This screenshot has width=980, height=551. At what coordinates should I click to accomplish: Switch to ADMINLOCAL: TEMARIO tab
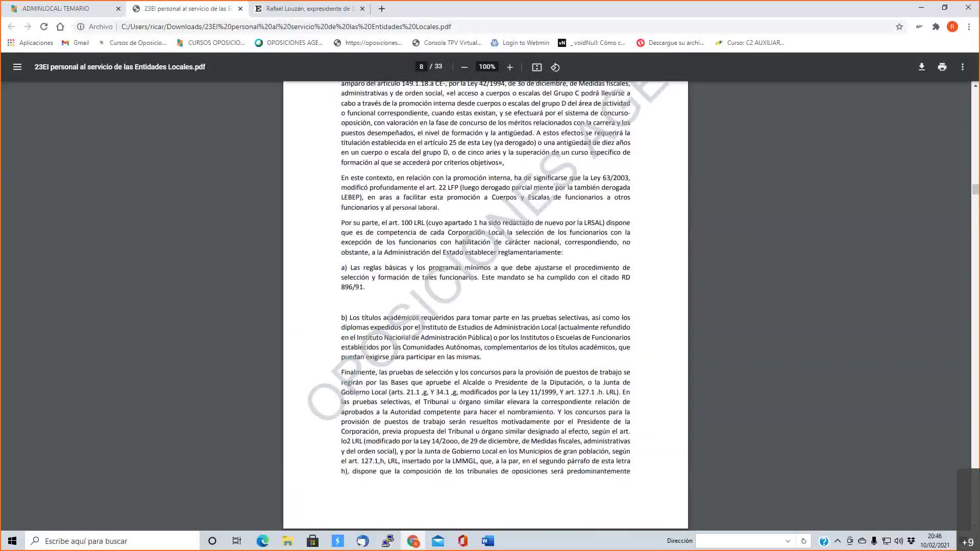[x=62, y=9]
